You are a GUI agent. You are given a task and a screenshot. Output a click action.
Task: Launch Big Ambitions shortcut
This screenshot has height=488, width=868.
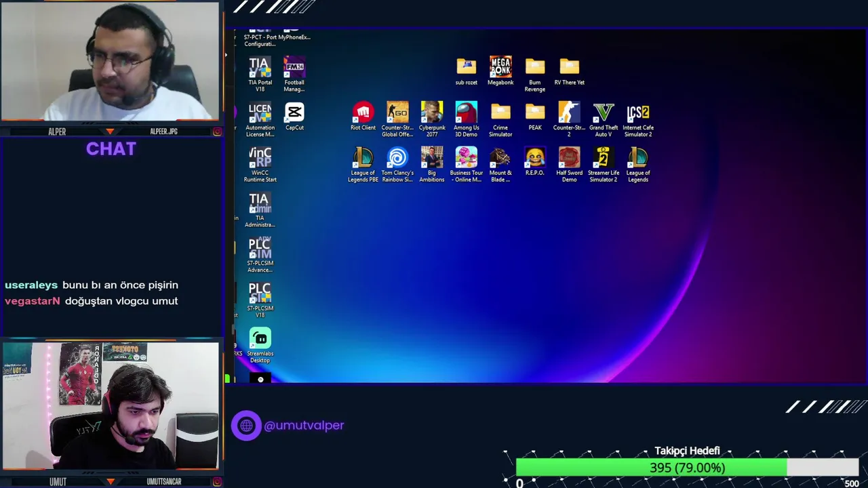tap(432, 165)
